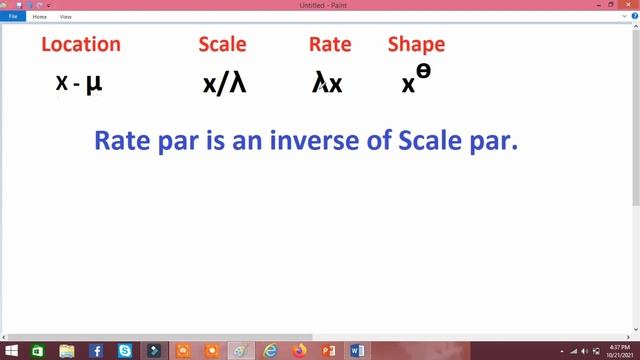Click the 'λx' expression on canvas

(327, 82)
